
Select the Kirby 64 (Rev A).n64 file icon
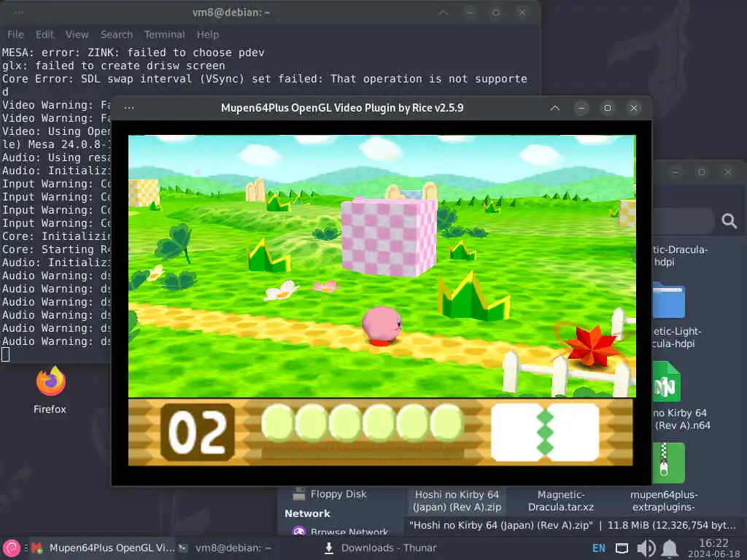click(667, 381)
